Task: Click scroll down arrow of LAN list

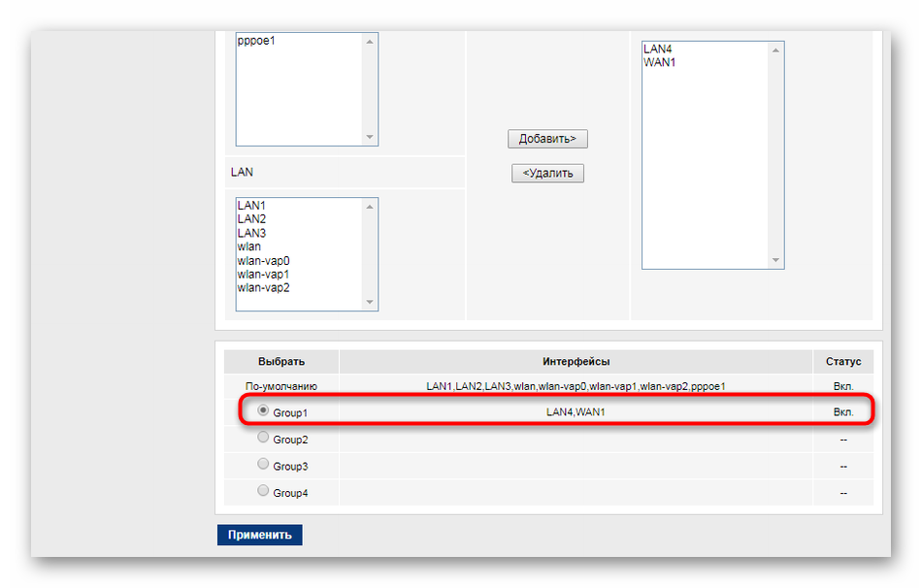Action: [369, 302]
